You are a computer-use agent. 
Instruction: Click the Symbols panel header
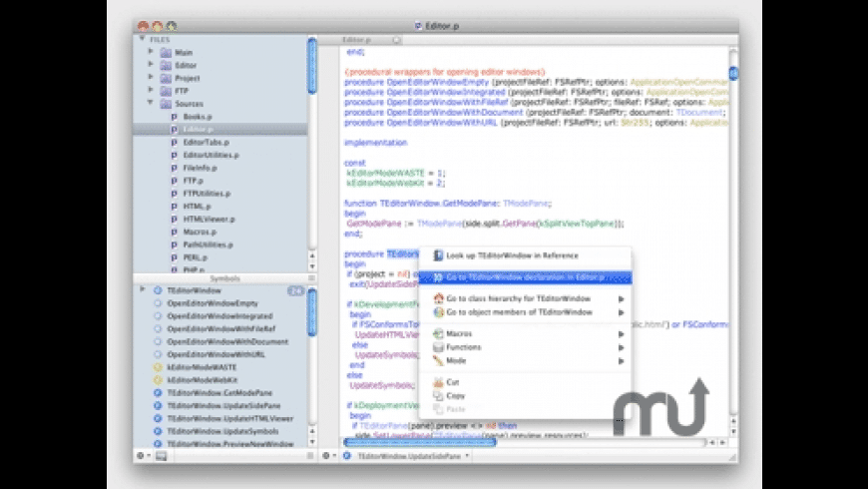tap(224, 278)
